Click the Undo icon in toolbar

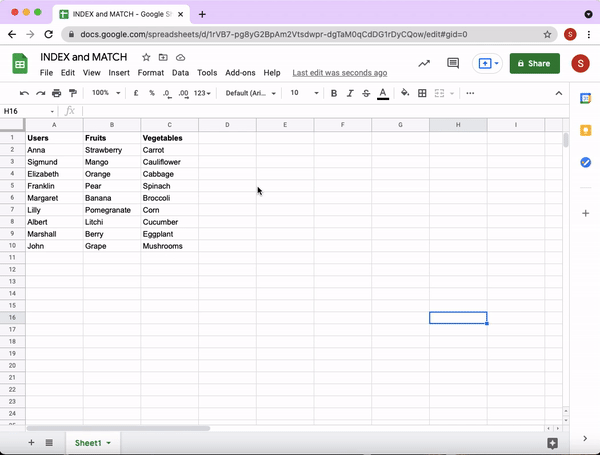coord(24,93)
